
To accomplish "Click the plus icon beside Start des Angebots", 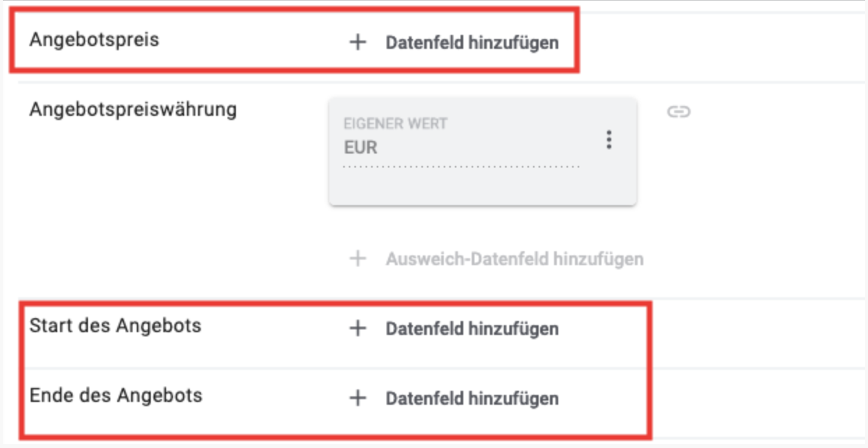I will pos(357,329).
